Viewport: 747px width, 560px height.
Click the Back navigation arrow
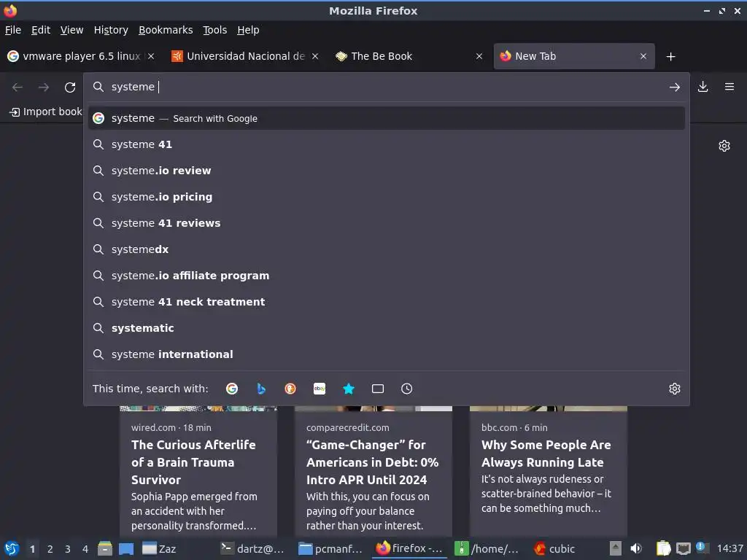(18, 87)
